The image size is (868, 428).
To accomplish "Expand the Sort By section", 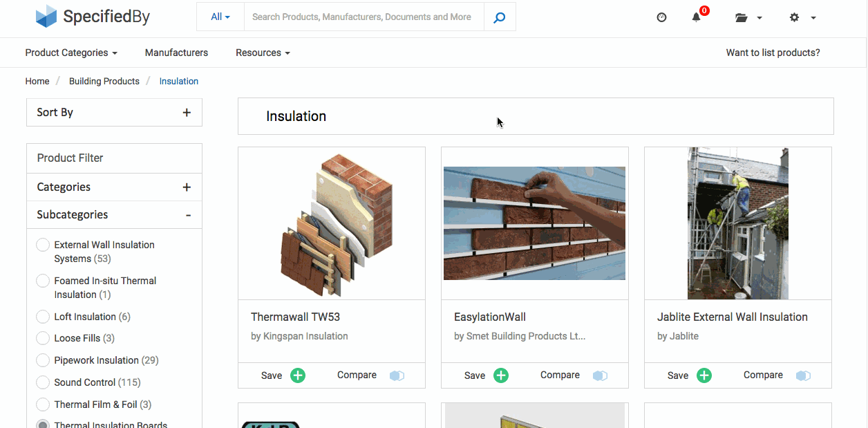I will (187, 112).
